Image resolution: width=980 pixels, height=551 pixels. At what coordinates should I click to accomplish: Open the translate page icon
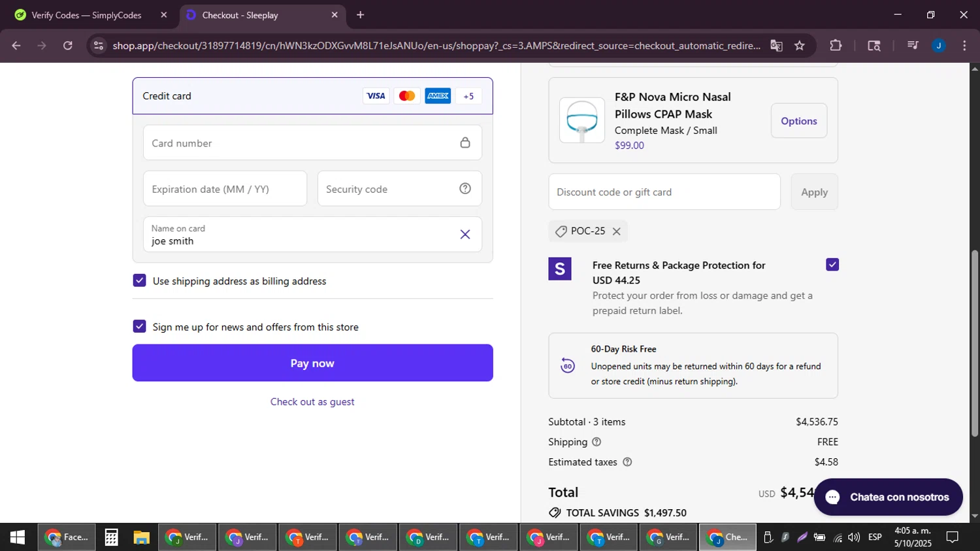tap(776, 46)
